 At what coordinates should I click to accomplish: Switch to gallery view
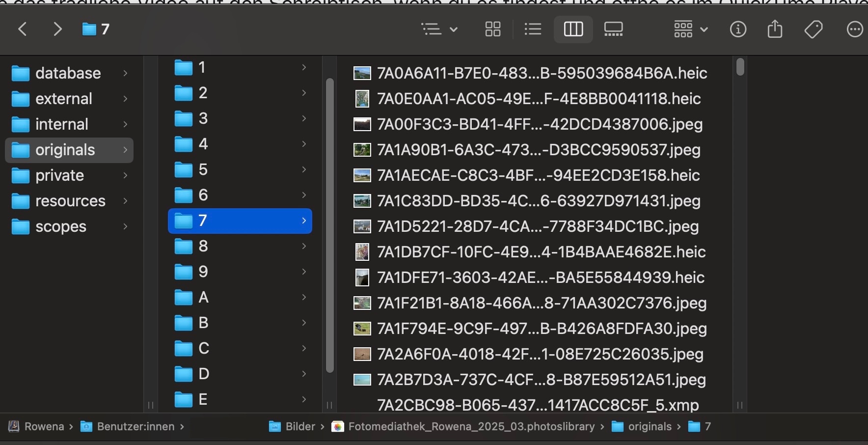coord(613,29)
